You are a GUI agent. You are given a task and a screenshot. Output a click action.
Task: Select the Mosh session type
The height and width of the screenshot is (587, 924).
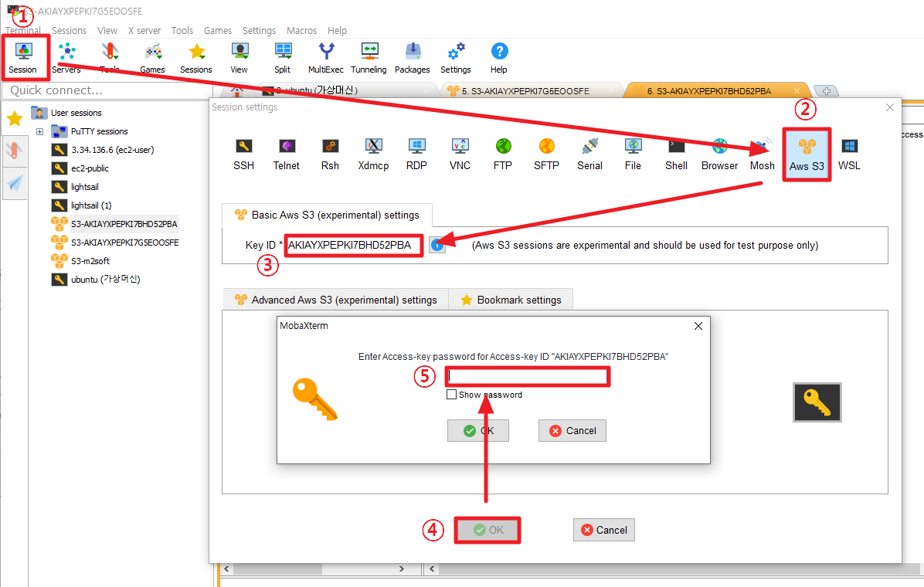[763, 154]
